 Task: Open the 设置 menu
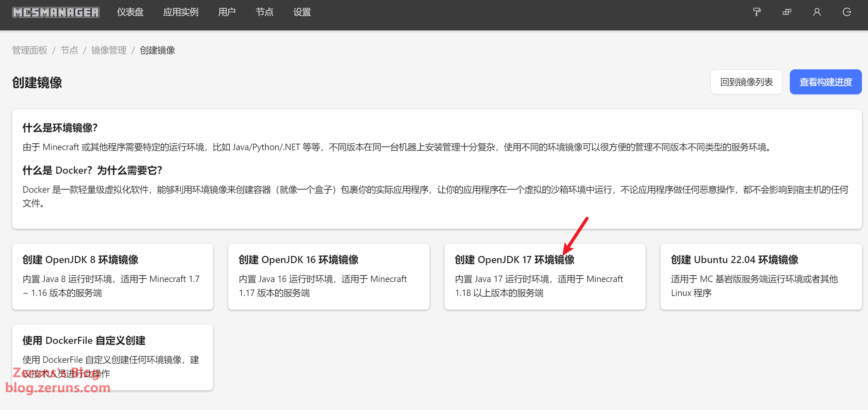pos(302,12)
